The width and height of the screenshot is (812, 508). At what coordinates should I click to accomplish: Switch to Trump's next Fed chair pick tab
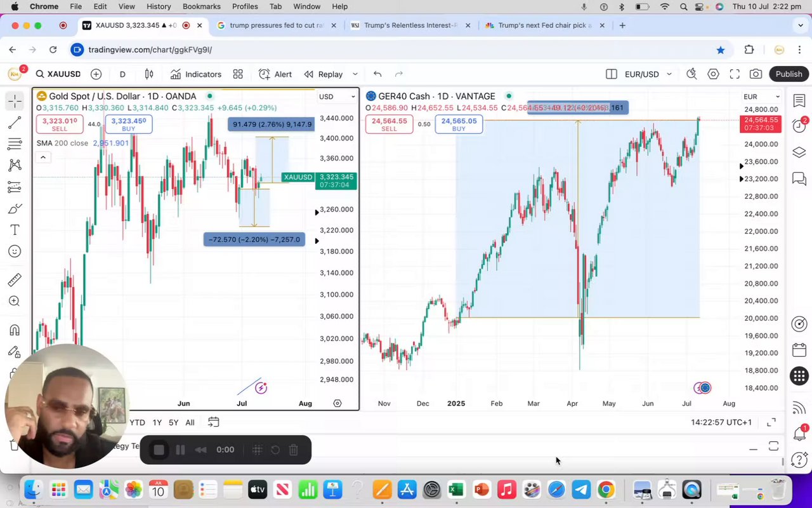pyautogui.click(x=544, y=25)
